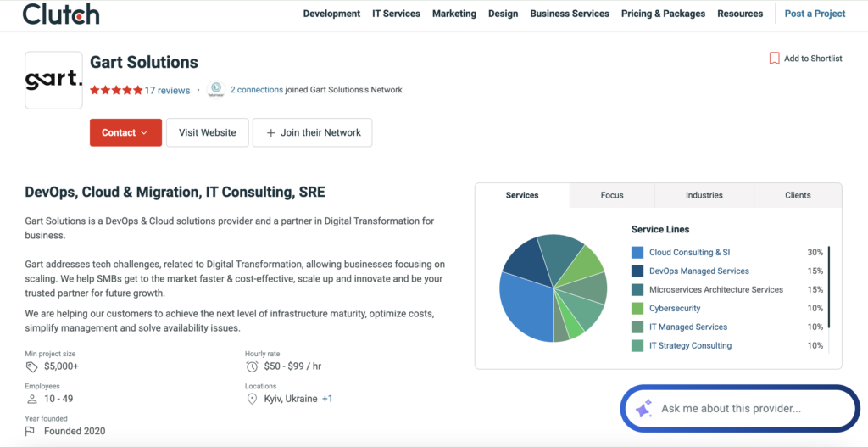Select the Industries tab

pos(704,195)
